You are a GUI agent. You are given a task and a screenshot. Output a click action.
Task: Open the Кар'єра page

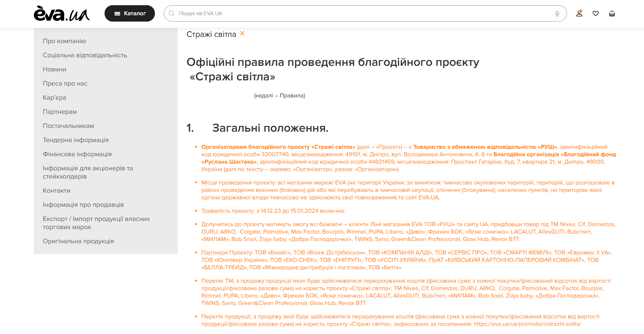[54, 97]
